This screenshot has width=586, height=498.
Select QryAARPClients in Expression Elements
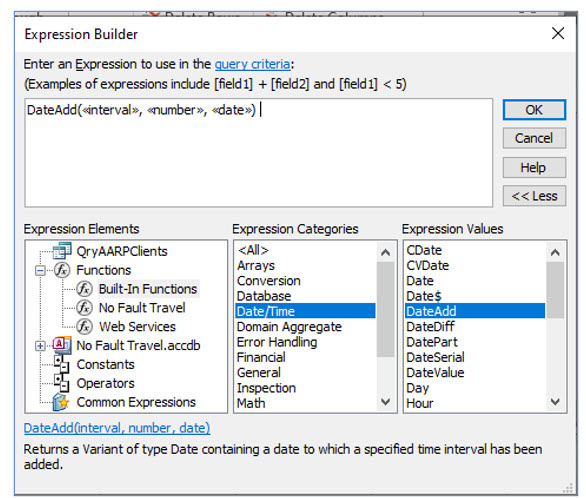tap(122, 251)
